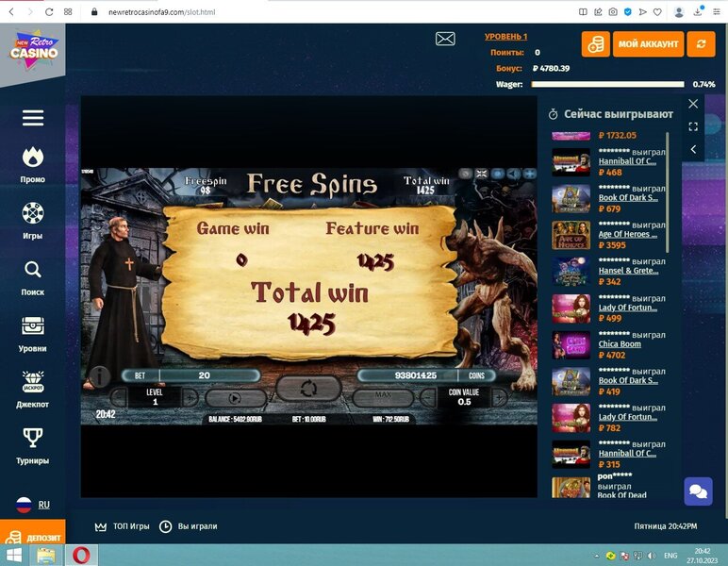The image size is (728, 566).
Task: Click the slot blue cross expand icon
Action: pyautogui.click(x=529, y=174)
